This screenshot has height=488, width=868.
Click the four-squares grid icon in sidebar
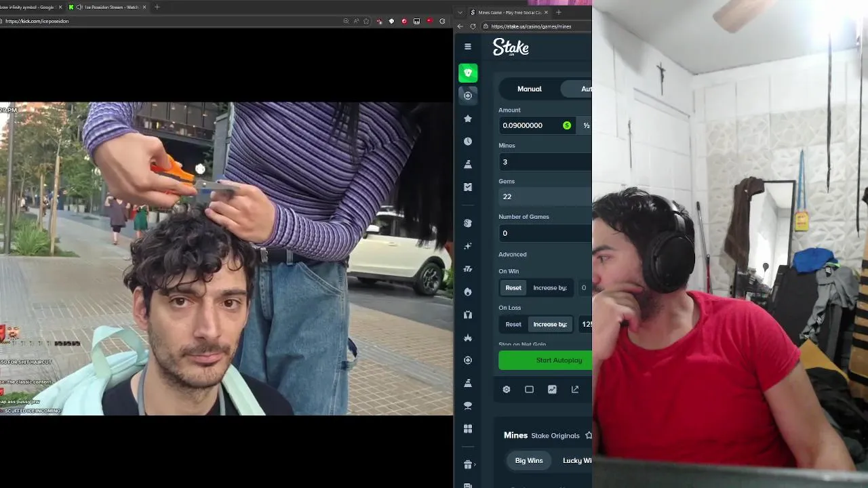pos(468,429)
